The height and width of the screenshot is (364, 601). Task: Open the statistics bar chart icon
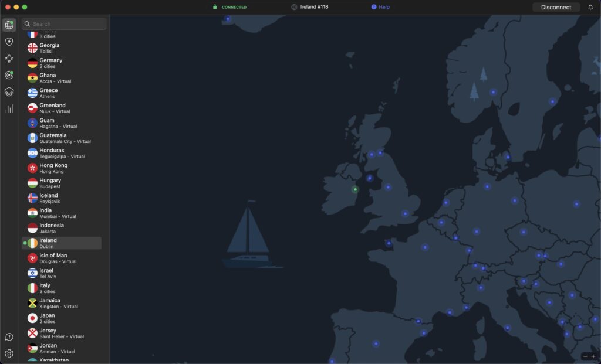click(x=9, y=108)
